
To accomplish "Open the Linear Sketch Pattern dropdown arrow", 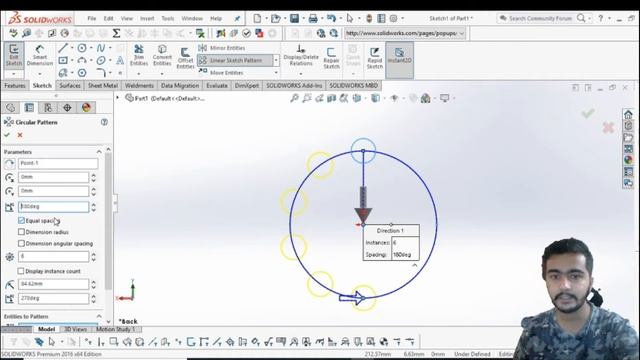I will point(276,60).
